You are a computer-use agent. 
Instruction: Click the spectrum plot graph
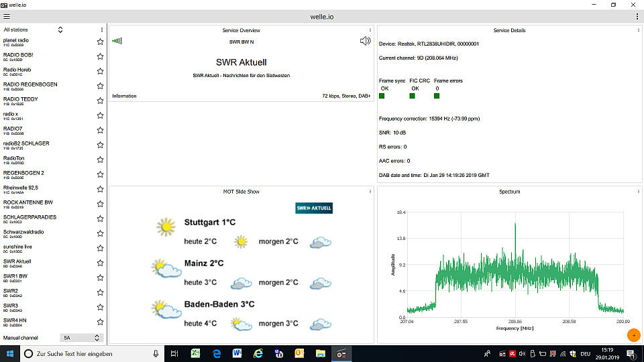tap(515, 265)
